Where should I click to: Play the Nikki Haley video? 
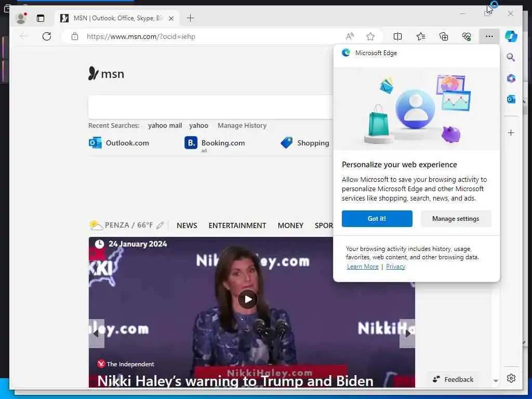click(248, 299)
